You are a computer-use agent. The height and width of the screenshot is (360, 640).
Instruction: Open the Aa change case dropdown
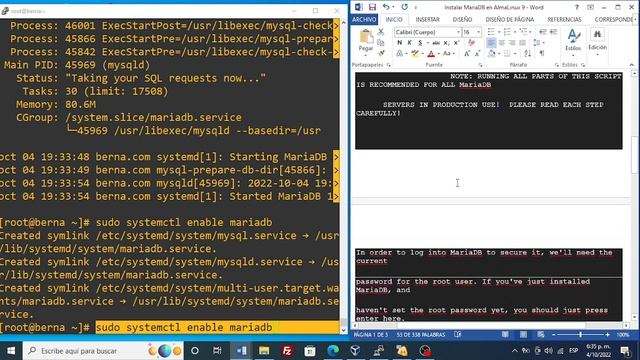[449, 53]
